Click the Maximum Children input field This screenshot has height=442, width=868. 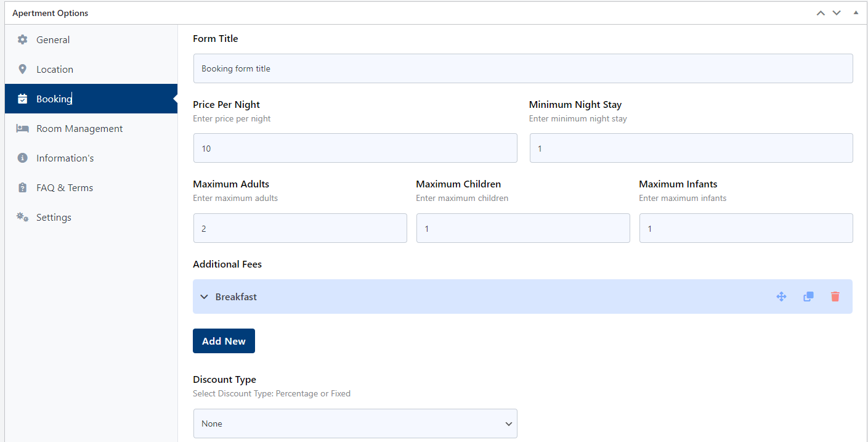(x=523, y=228)
